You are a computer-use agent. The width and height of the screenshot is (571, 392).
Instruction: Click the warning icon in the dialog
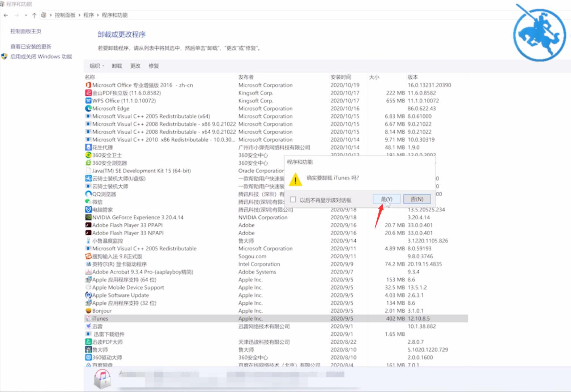295,180
